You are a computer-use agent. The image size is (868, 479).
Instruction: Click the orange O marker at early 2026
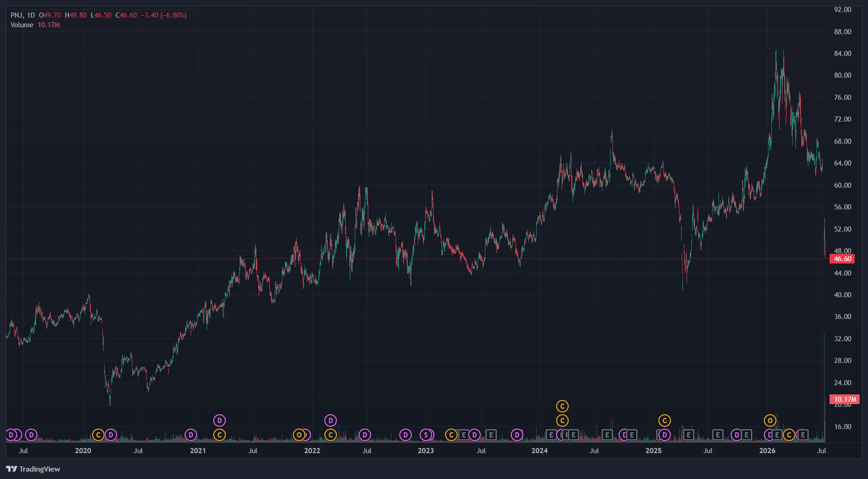pos(770,421)
